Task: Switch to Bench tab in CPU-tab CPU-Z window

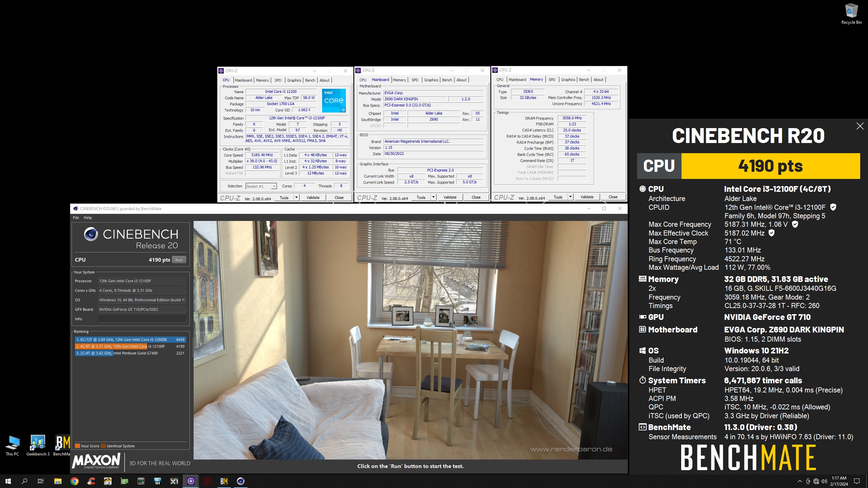Action: [x=310, y=80]
